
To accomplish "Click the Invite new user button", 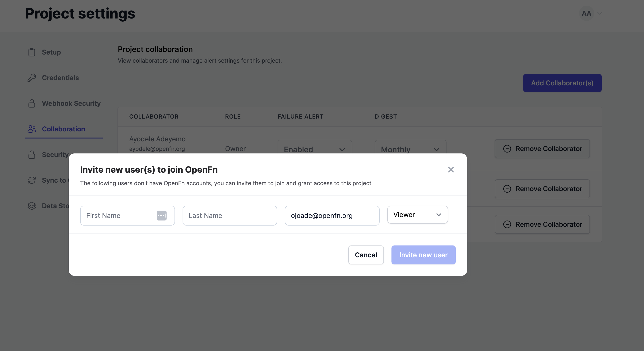I will tap(423, 255).
